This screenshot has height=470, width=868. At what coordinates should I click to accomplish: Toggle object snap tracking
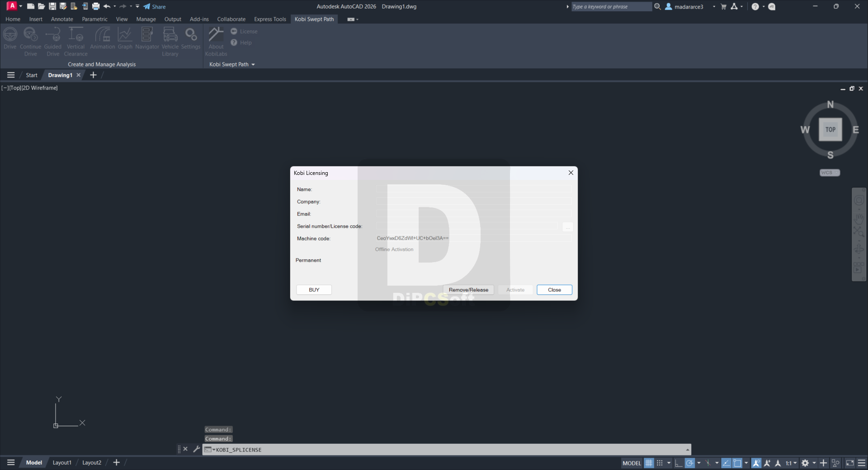(x=726, y=463)
